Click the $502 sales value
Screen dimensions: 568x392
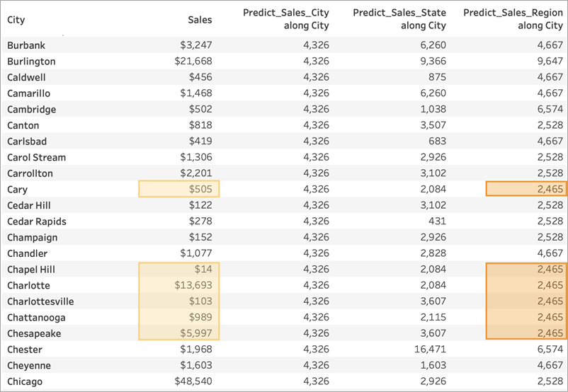click(200, 109)
